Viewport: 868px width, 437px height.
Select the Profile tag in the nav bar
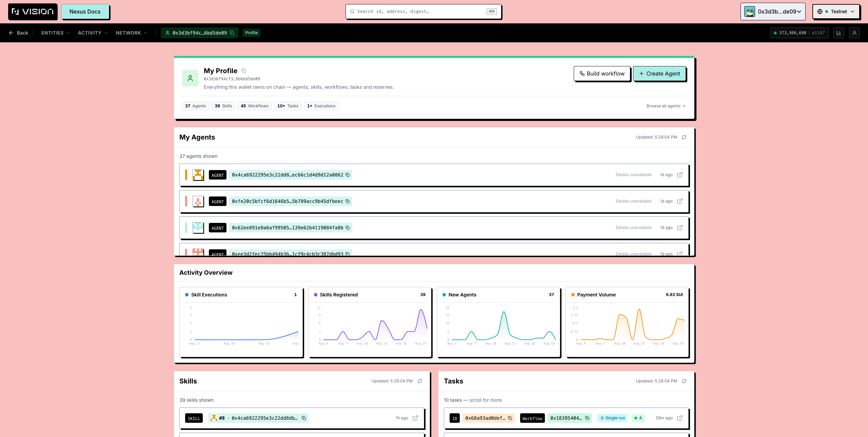251,33
